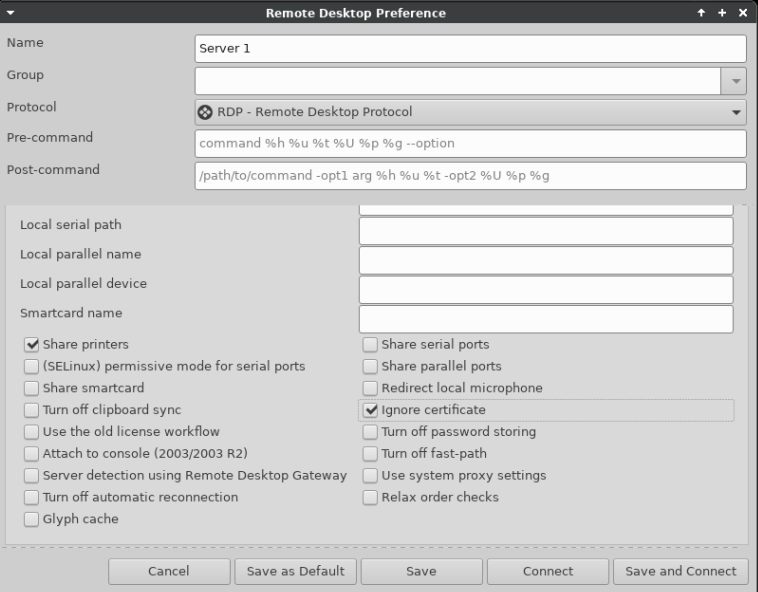The image size is (758, 592).
Task: Focus the Name field containing Server 1
Action: (470, 49)
